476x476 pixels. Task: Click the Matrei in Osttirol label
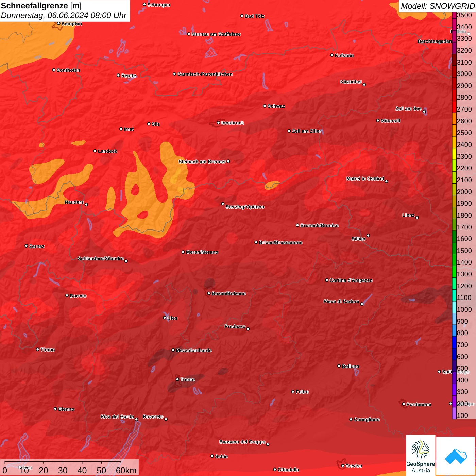365,178
